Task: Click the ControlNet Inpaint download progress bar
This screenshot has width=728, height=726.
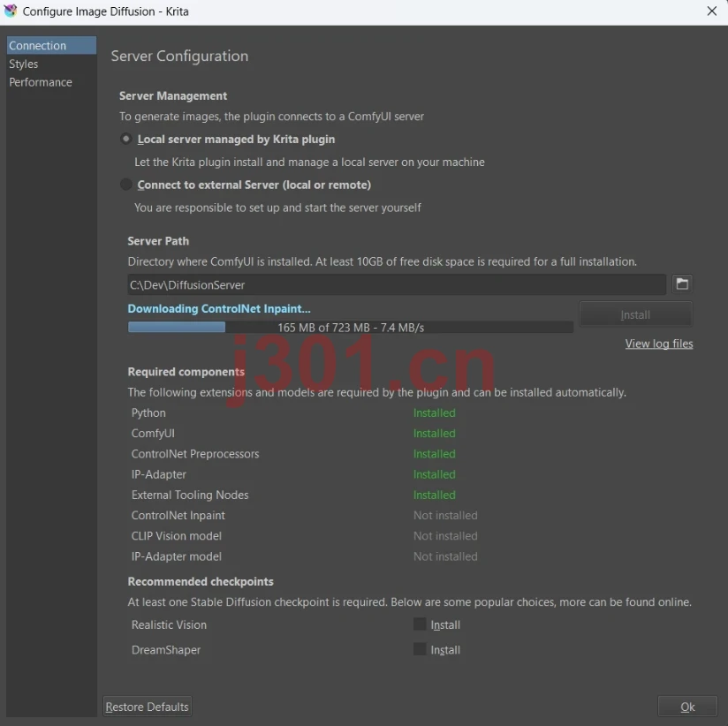Action: pyautogui.click(x=351, y=328)
